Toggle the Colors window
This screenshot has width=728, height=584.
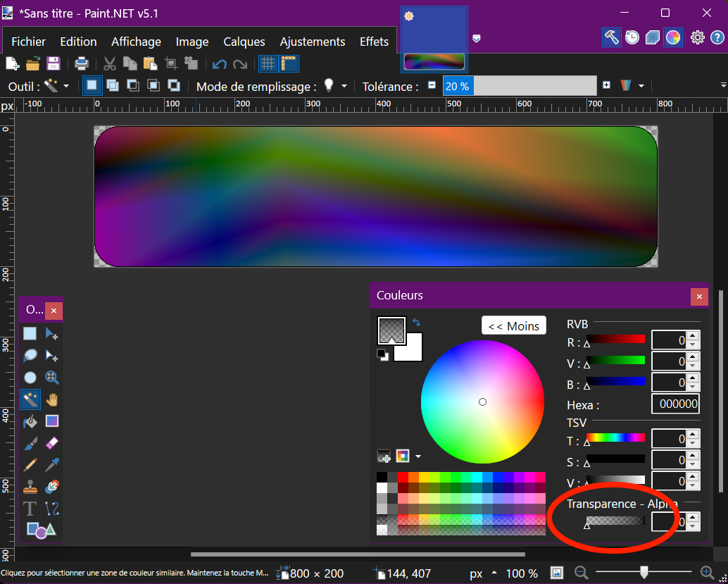click(673, 37)
